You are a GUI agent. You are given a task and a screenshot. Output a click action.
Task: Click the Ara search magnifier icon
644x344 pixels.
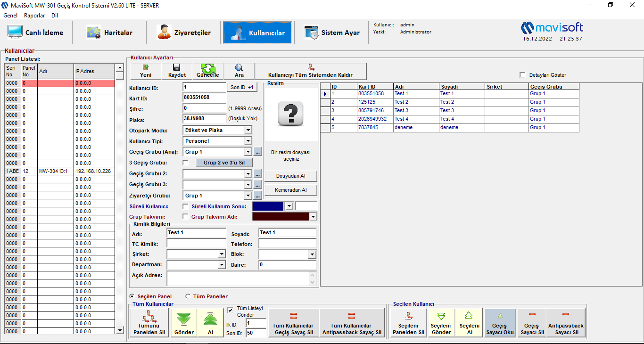point(239,68)
